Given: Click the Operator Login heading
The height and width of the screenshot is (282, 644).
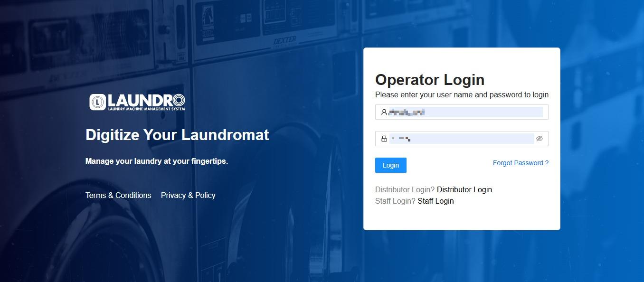Looking at the screenshot, I should coord(430,79).
